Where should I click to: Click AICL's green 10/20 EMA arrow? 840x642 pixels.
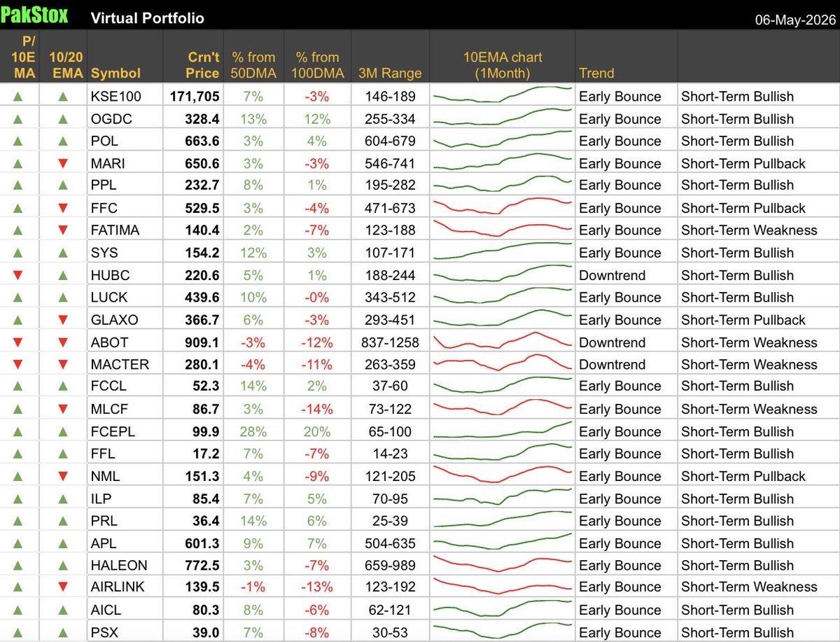tap(62, 610)
